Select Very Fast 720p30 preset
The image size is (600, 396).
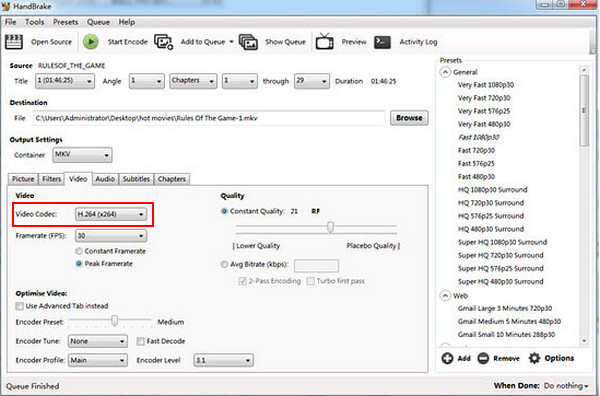coord(484,98)
